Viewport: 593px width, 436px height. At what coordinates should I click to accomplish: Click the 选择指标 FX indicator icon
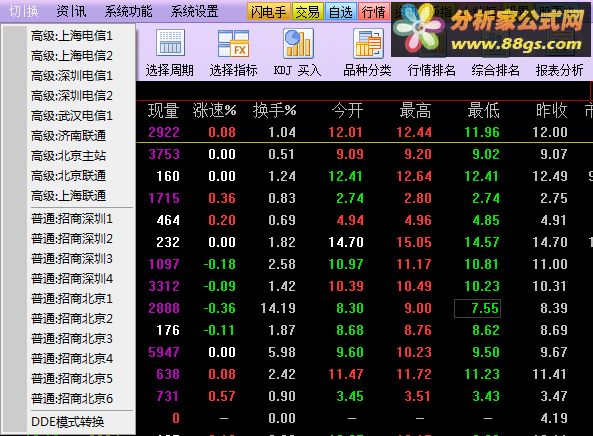click(x=233, y=43)
